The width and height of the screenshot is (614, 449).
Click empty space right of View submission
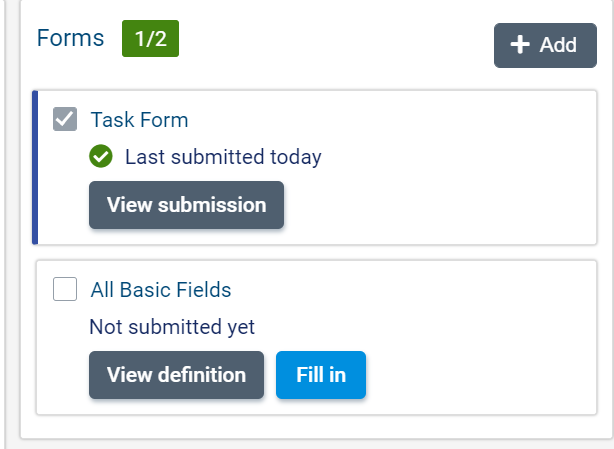click(440, 205)
